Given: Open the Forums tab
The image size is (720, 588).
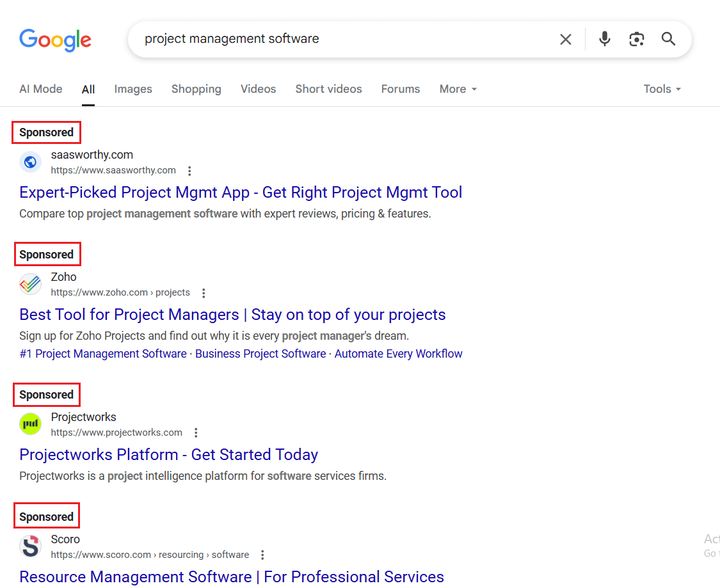Looking at the screenshot, I should click(401, 89).
